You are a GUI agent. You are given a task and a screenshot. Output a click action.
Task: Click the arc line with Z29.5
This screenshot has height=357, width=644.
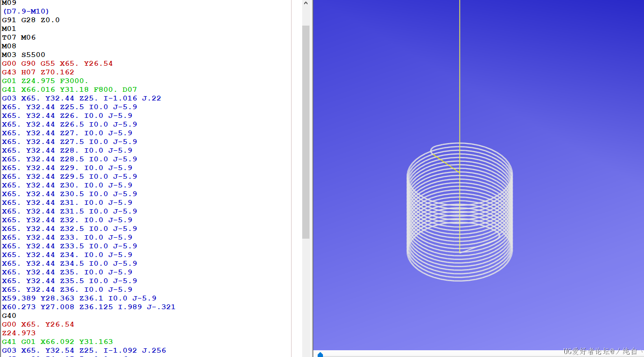[x=70, y=176]
